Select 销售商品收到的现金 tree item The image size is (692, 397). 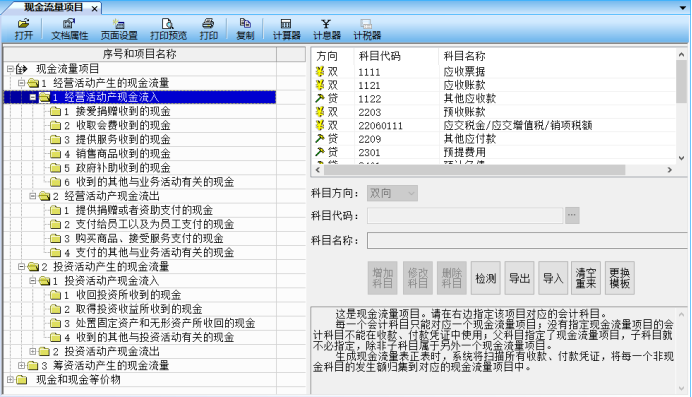pos(123,154)
